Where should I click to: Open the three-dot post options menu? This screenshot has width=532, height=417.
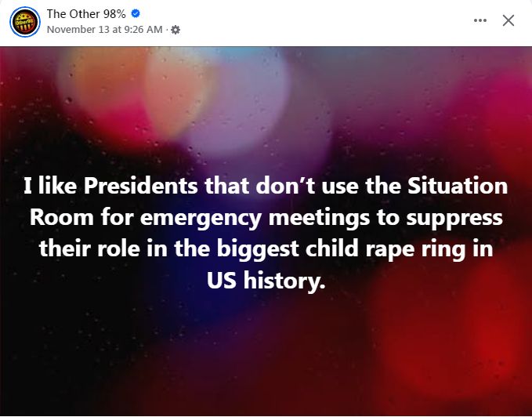point(480,20)
